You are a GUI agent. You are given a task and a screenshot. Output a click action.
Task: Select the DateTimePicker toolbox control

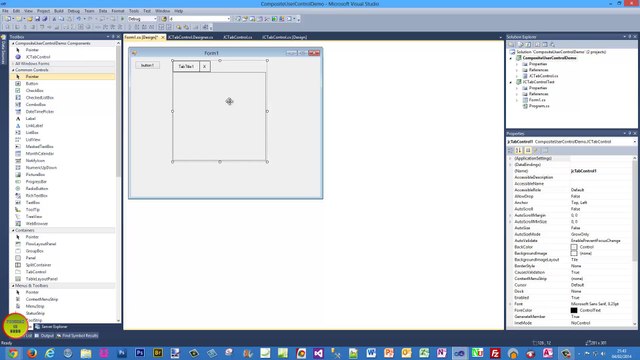click(x=40, y=111)
